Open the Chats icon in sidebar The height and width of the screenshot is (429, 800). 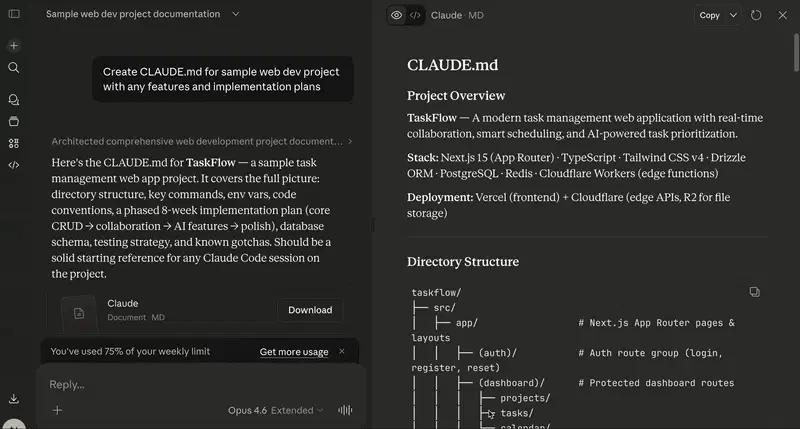coord(14,100)
